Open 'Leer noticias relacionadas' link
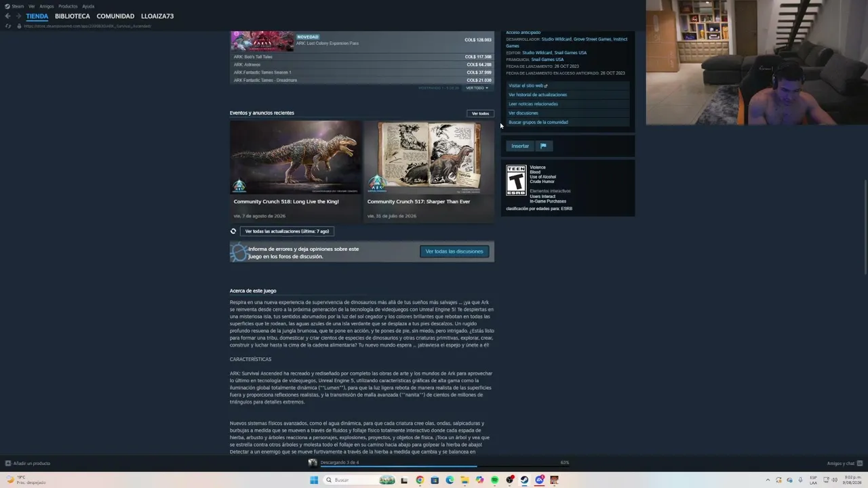This screenshot has width=868, height=488. point(533,104)
